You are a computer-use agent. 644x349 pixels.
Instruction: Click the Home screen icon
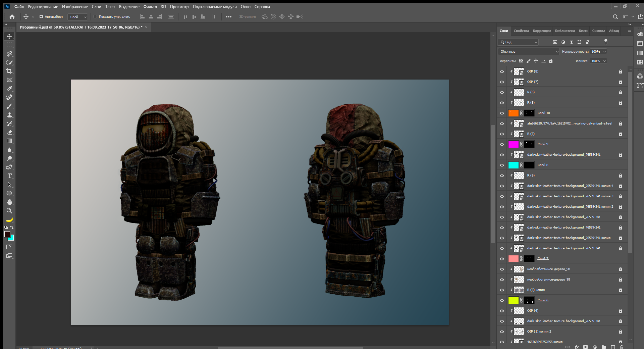pyautogui.click(x=12, y=17)
